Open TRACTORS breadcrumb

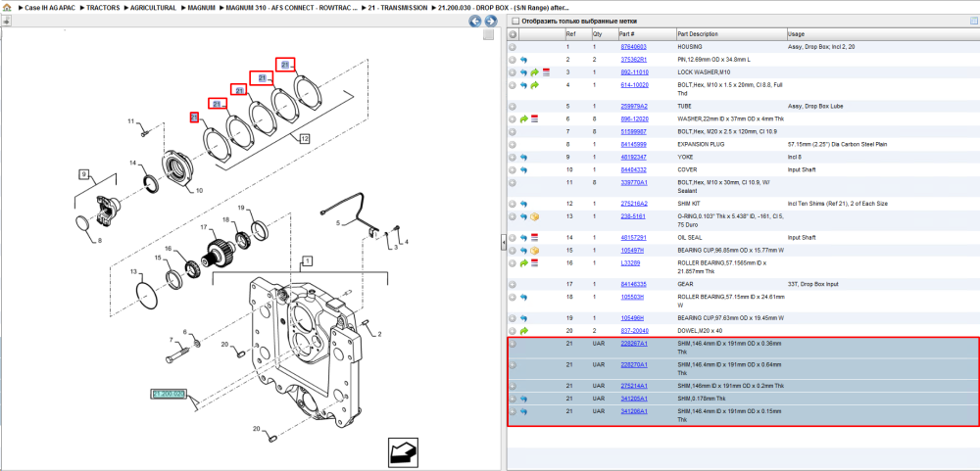point(103,8)
